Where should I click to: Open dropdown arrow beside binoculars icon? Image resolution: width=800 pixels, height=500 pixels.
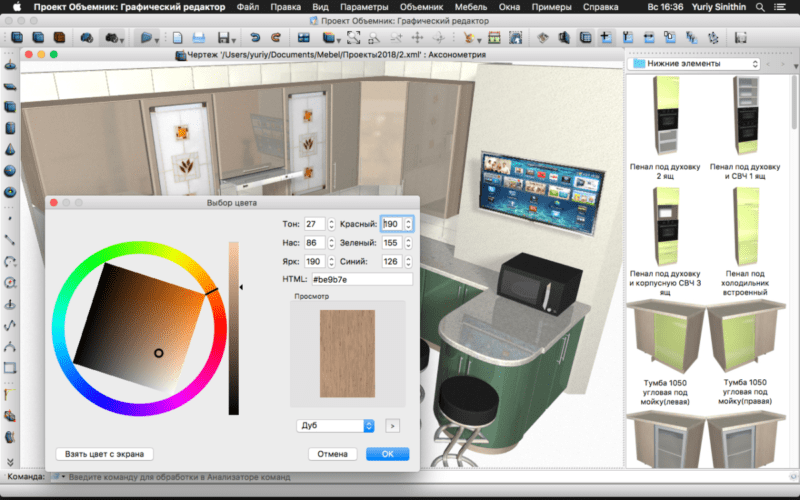coord(121,40)
